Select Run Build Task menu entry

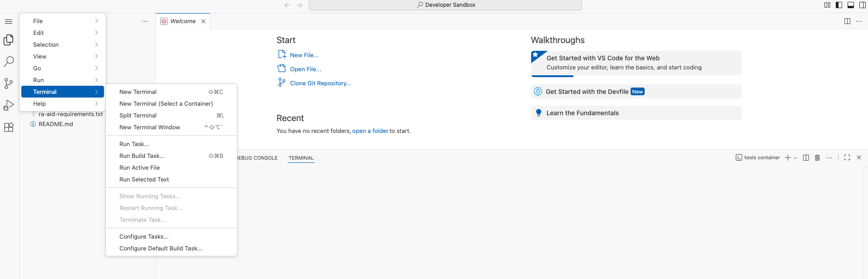pos(142,156)
